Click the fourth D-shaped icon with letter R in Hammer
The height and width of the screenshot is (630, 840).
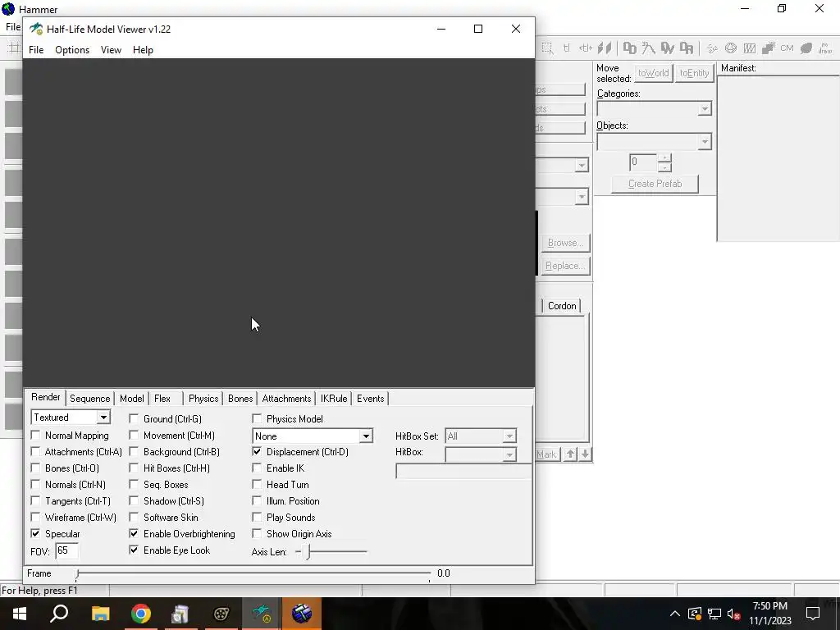coord(687,48)
